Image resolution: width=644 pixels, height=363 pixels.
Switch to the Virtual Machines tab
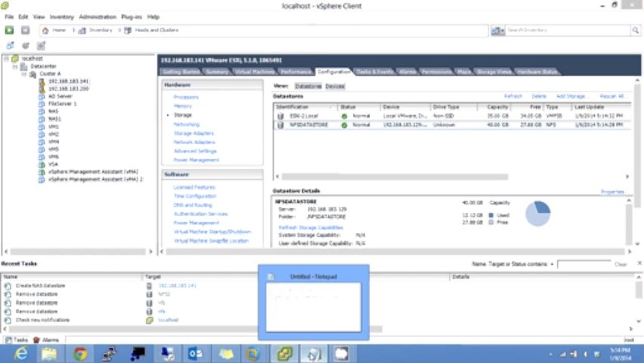[255, 72]
